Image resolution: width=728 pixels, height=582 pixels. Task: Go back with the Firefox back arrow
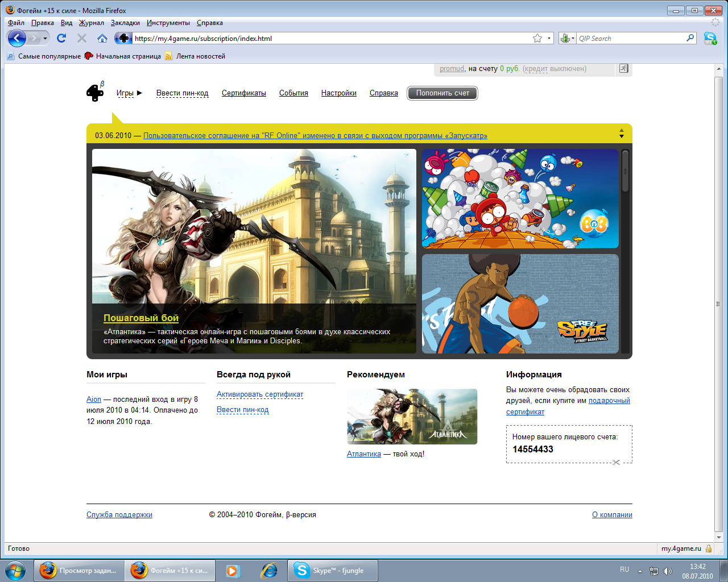pos(17,38)
